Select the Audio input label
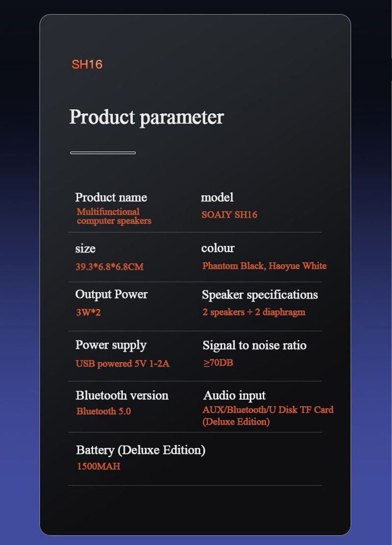This screenshot has width=392, height=545. tap(235, 396)
